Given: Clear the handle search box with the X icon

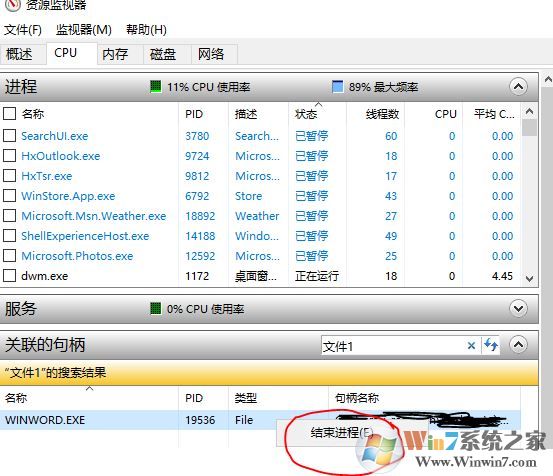Looking at the screenshot, I should click(471, 346).
